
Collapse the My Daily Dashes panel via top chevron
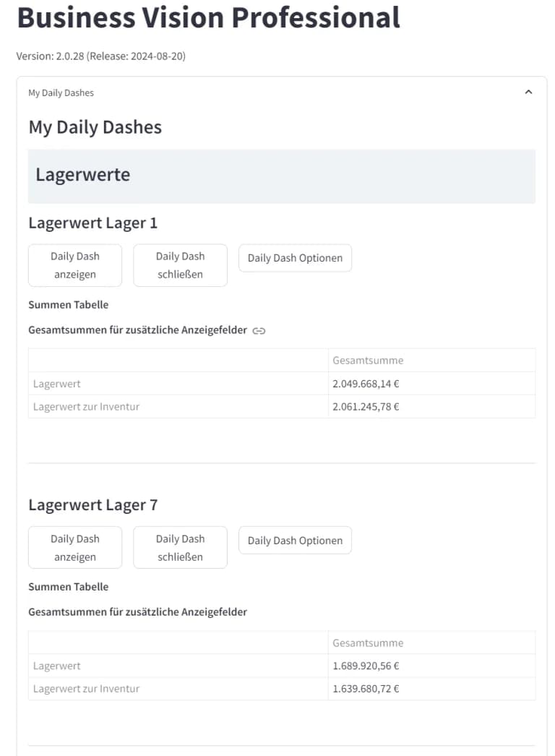[528, 92]
